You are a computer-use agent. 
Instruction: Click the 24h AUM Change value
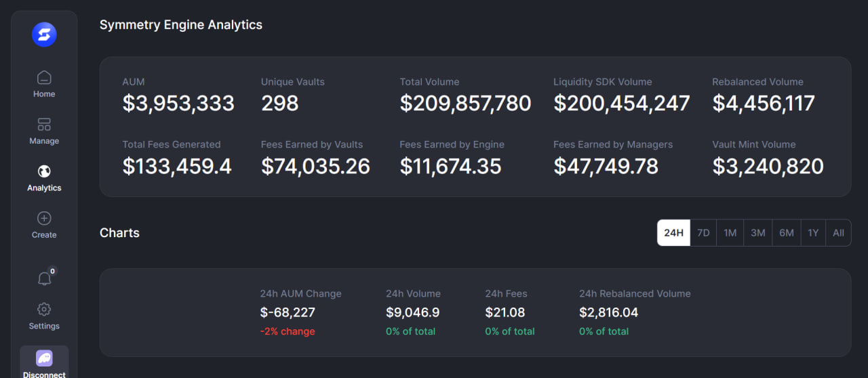click(288, 312)
